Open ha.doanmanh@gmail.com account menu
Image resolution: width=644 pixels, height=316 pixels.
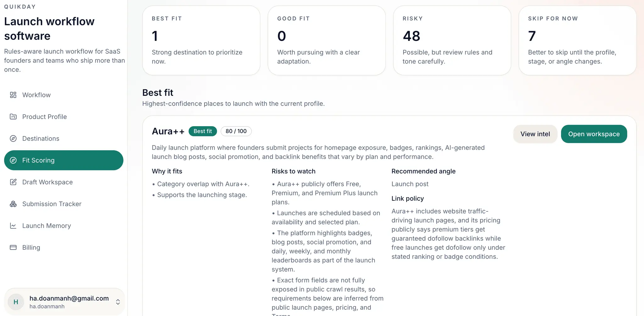click(x=64, y=302)
